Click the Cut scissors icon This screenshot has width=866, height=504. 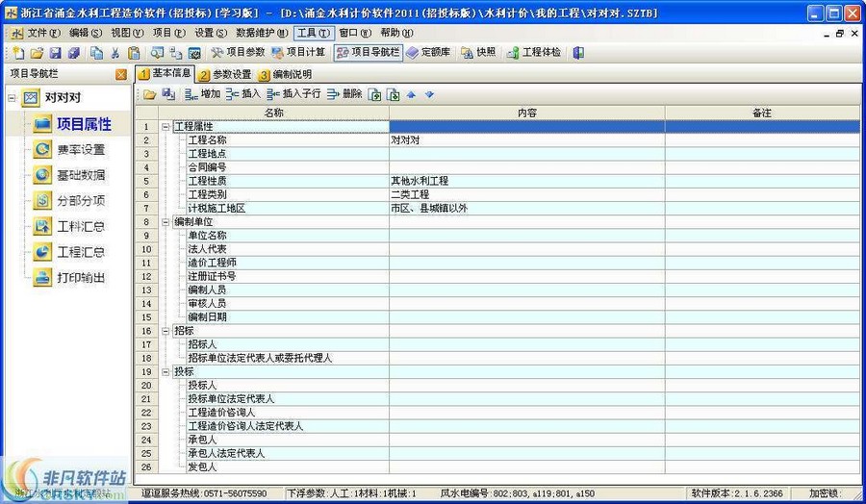pos(115,53)
